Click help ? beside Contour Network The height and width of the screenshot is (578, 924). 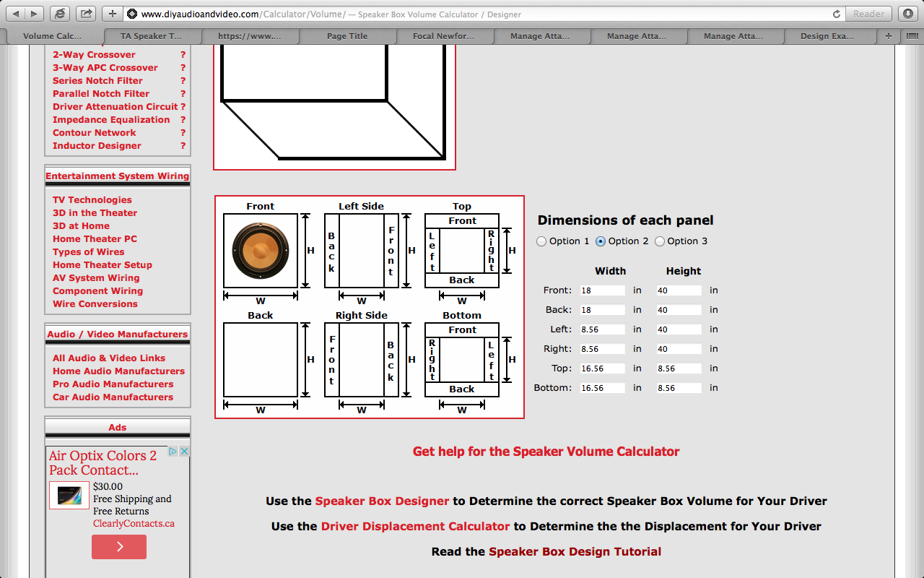[x=183, y=133]
